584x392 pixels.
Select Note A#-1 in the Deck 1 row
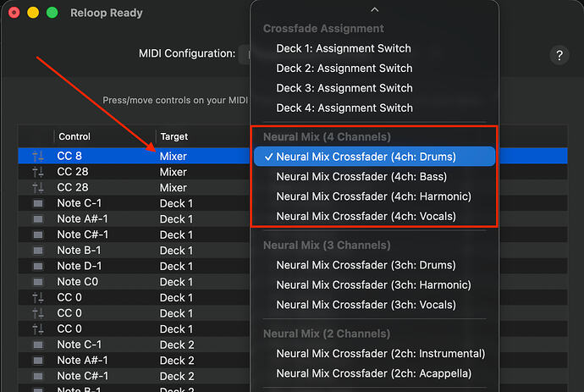pos(82,218)
